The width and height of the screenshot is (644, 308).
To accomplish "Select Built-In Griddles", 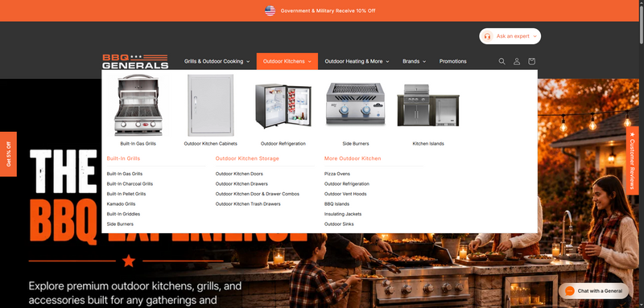I will (123, 214).
